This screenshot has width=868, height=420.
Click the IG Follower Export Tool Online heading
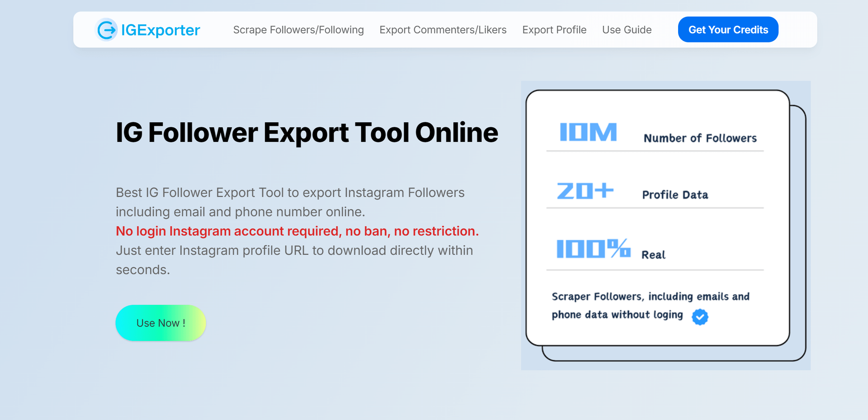coord(307,132)
